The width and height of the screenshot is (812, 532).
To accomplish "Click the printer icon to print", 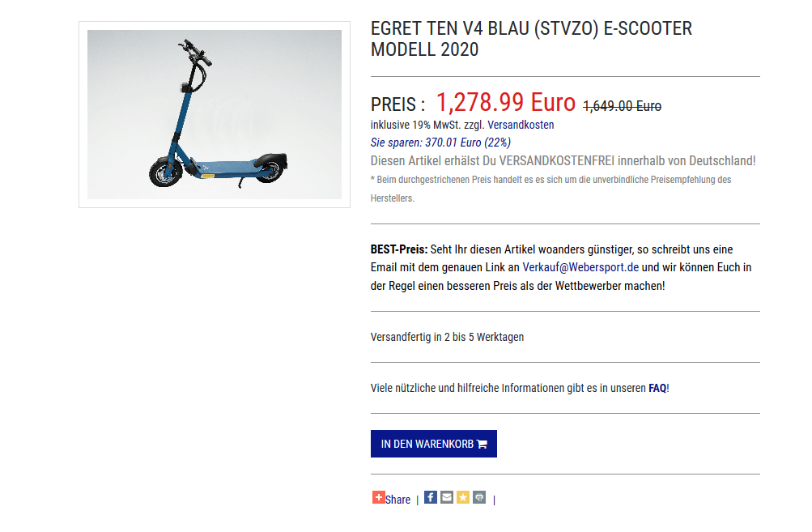I will (x=479, y=497).
